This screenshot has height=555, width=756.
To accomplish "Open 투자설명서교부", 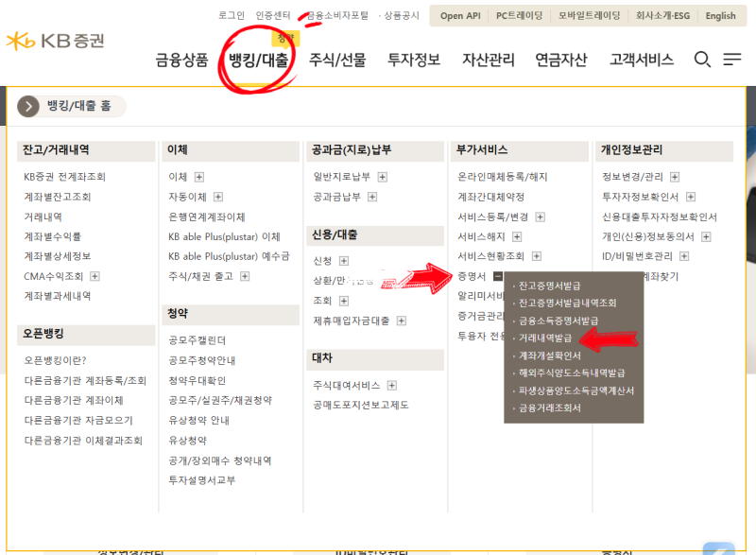I will (201, 480).
